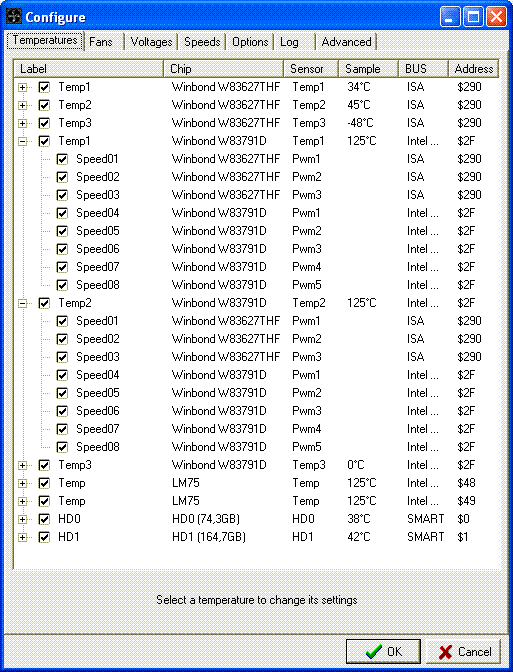Open the Log tab
The image size is (513, 672).
(x=294, y=42)
